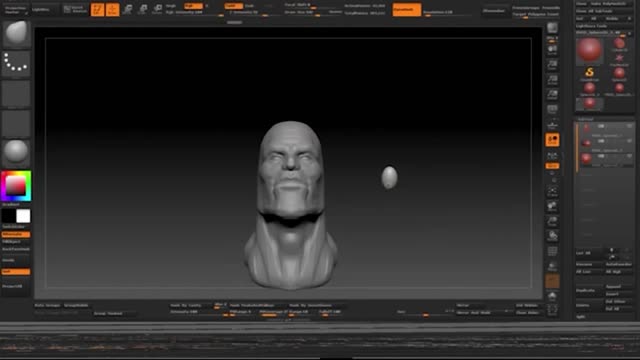
Task: Open the Dots stroke type selector
Action: (16, 63)
